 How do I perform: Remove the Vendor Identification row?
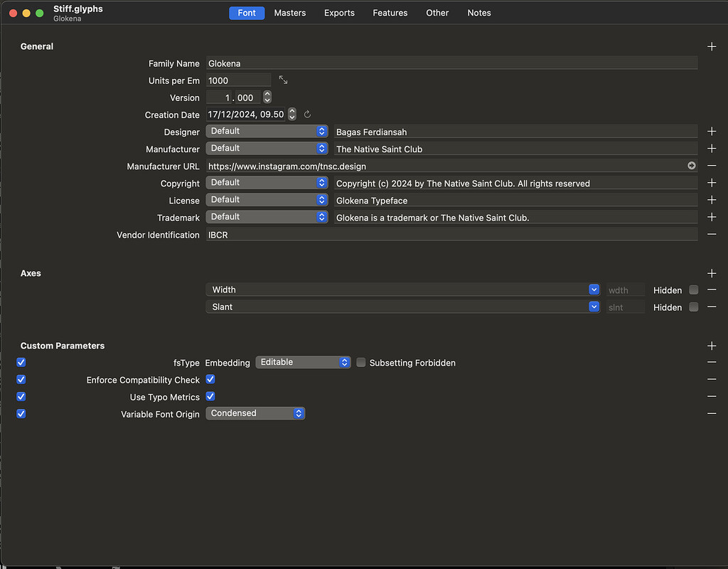point(711,235)
